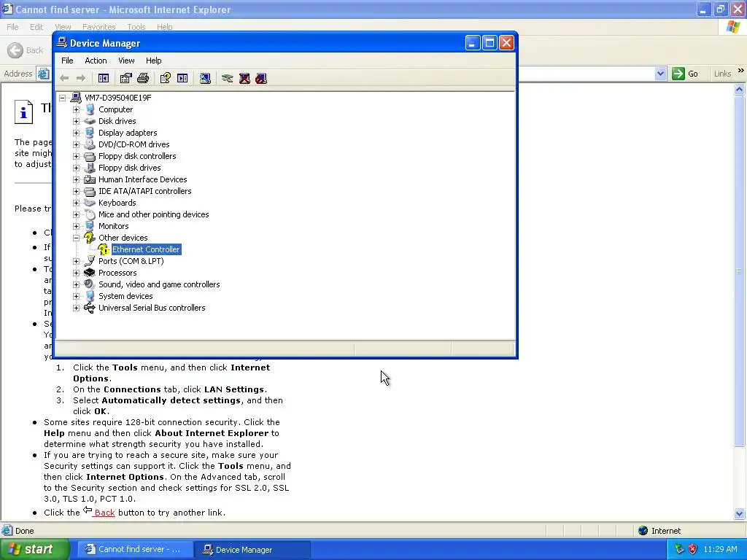Expand the Computer node
Image resolution: width=747 pixels, height=560 pixels.
pyautogui.click(x=76, y=109)
